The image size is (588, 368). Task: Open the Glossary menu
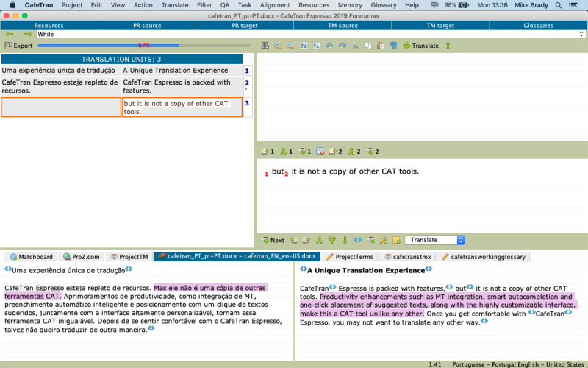383,5
